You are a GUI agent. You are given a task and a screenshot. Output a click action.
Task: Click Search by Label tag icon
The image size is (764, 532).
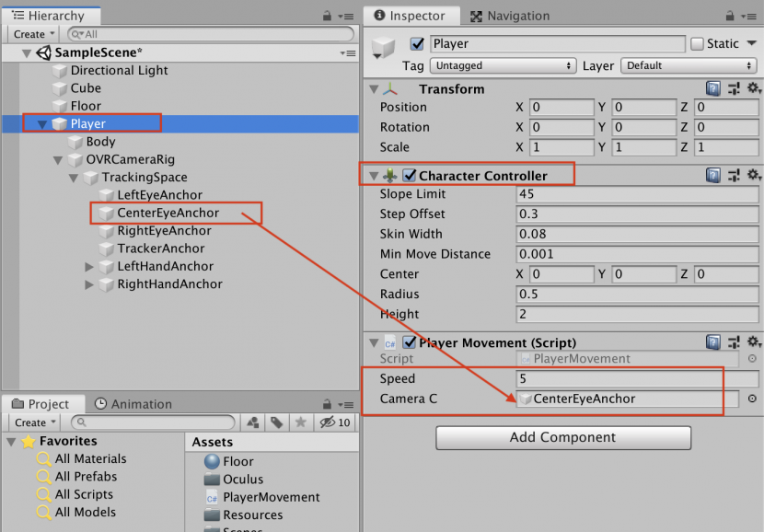pos(276,422)
